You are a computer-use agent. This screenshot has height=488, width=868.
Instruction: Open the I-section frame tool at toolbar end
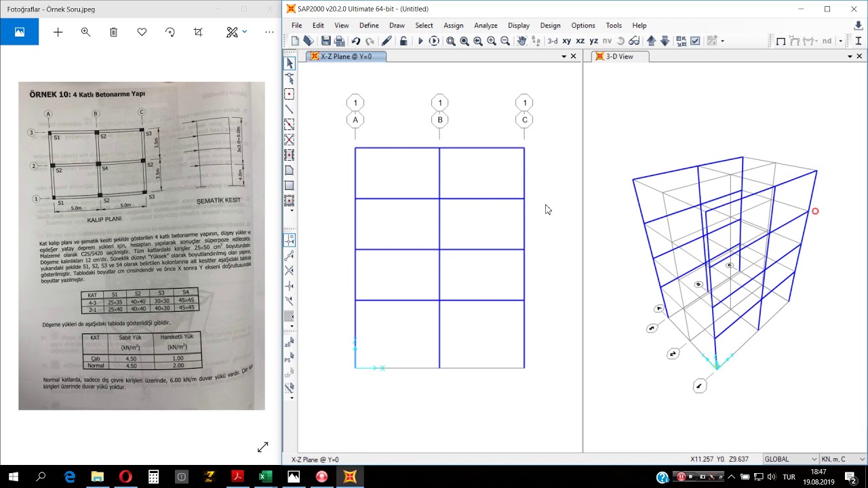coord(859,41)
